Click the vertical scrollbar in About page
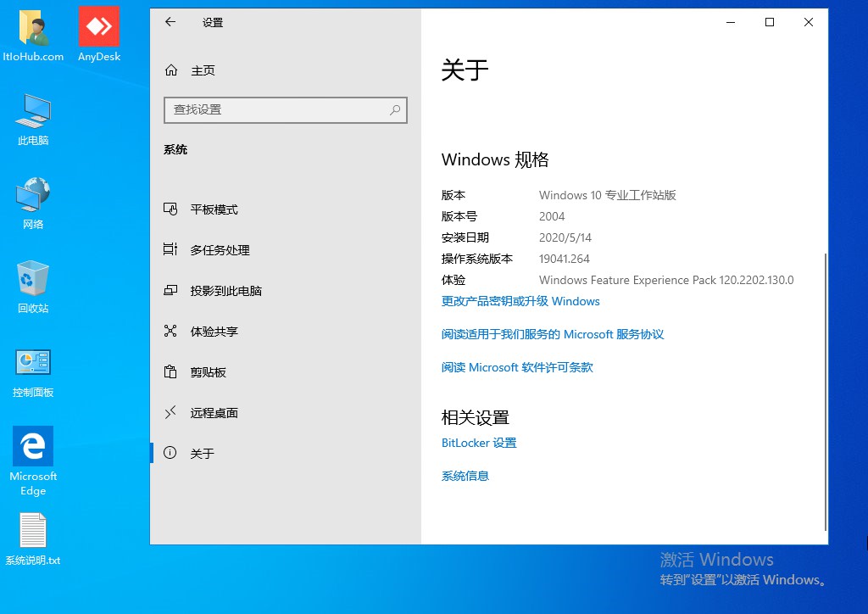The height and width of the screenshot is (614, 868). pos(826,392)
